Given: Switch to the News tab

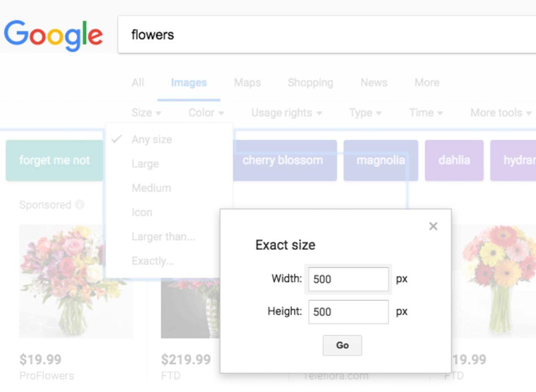Looking at the screenshot, I should tap(373, 83).
